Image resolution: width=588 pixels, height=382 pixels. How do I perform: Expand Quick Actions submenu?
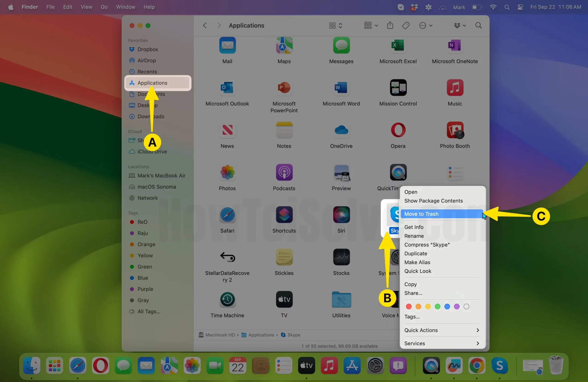tap(442, 330)
